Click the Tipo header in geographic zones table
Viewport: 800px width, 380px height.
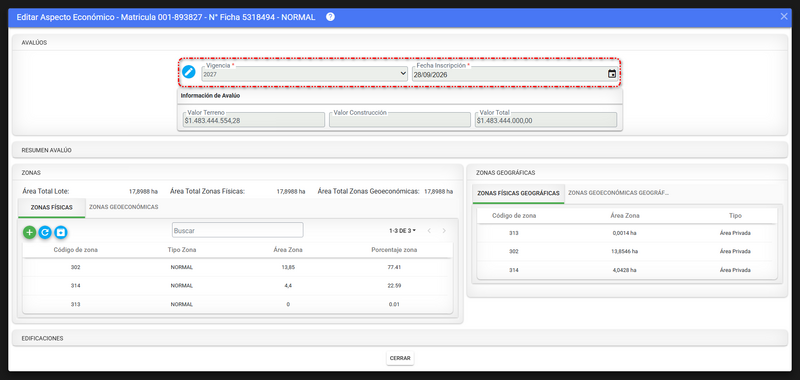(735, 216)
